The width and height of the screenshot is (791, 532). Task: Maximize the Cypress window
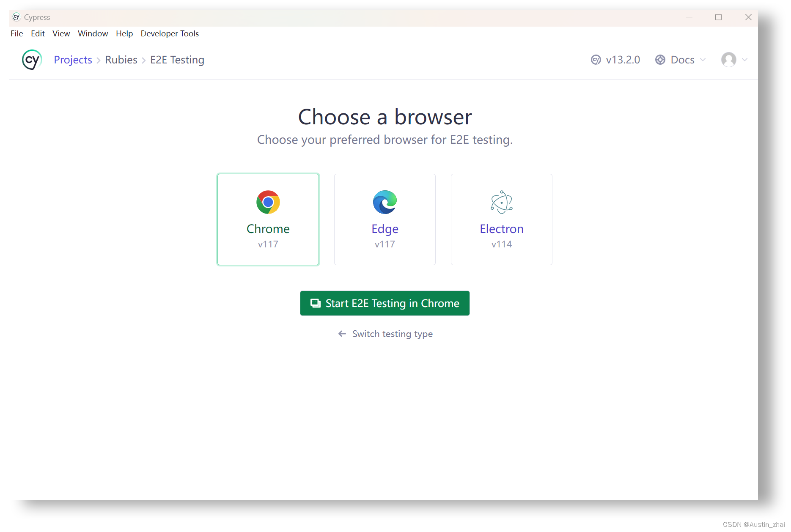718,17
